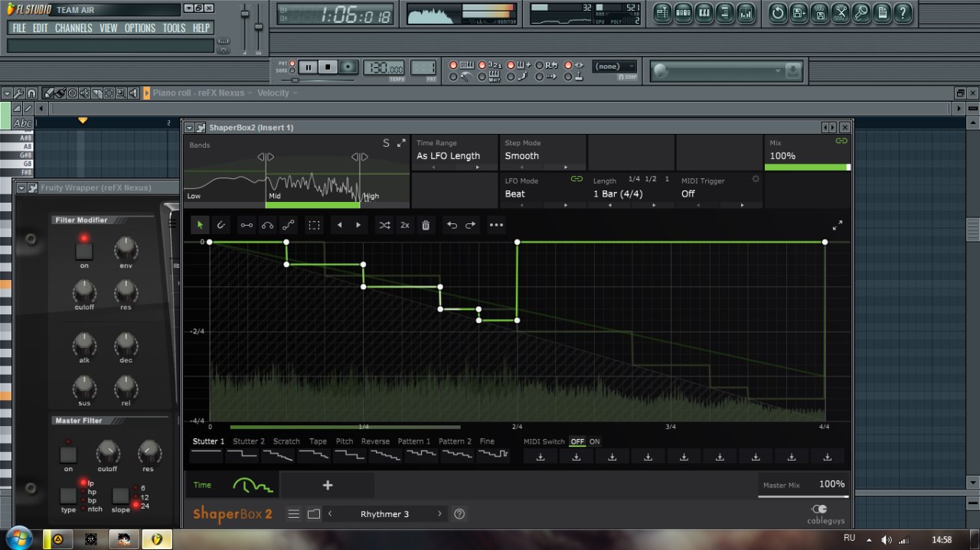
Task: Set MIDI Switch to OFF
Action: (x=577, y=441)
